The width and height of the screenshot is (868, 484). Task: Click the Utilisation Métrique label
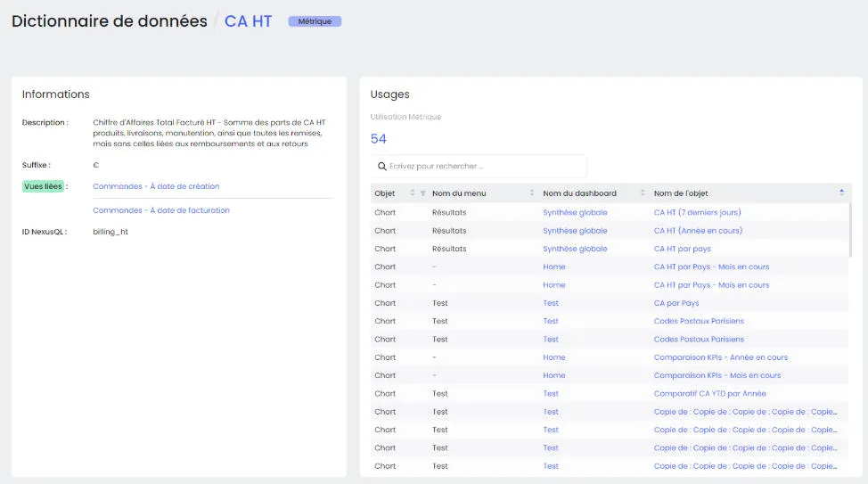point(405,117)
